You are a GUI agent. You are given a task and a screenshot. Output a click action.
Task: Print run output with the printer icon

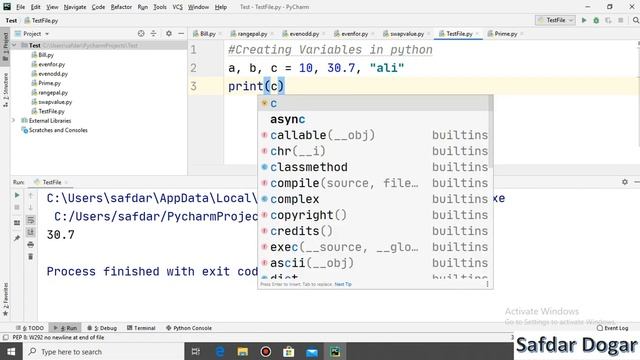coord(31,244)
